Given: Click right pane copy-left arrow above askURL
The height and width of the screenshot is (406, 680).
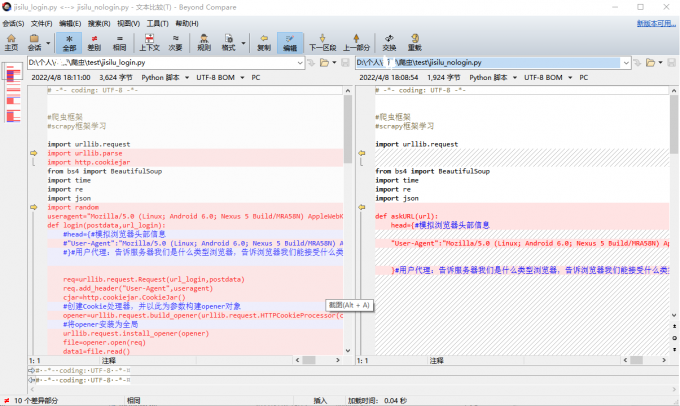Looking at the screenshot, I should coord(361,207).
